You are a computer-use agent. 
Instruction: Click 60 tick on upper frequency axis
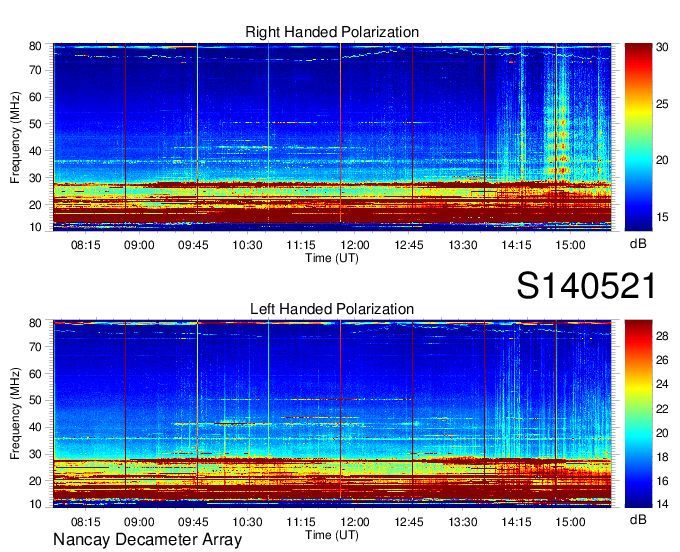35,97
